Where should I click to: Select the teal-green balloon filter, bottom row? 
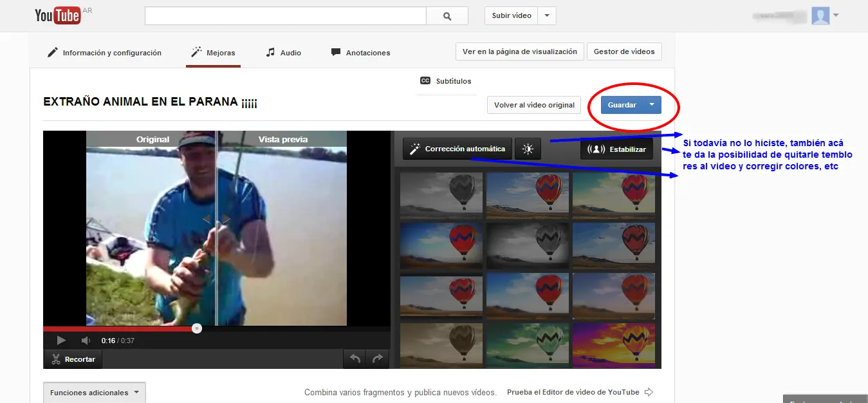pyautogui.click(x=528, y=345)
